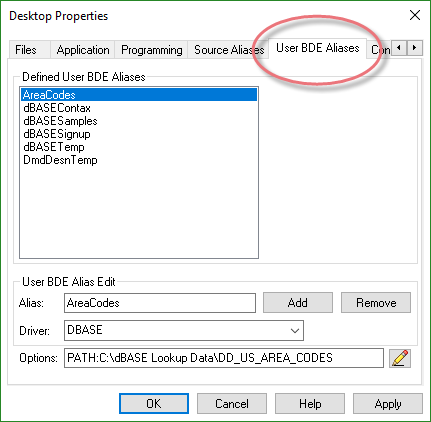Click into the Alias text field
This screenshot has width=431, height=422.
(x=160, y=303)
